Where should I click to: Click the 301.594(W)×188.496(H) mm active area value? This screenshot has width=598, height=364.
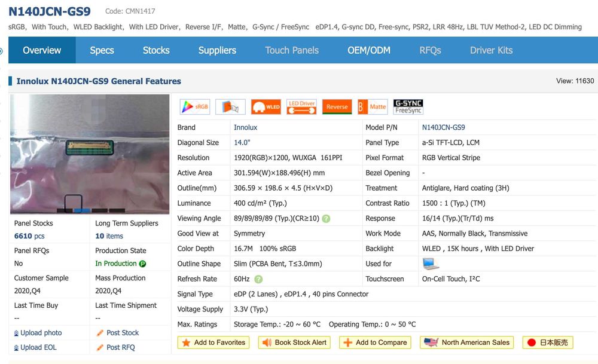tap(279, 173)
